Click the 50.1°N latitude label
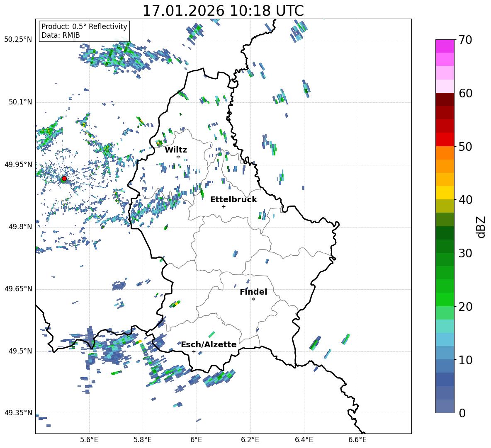The image size is (491, 448). pyautogui.click(x=20, y=102)
